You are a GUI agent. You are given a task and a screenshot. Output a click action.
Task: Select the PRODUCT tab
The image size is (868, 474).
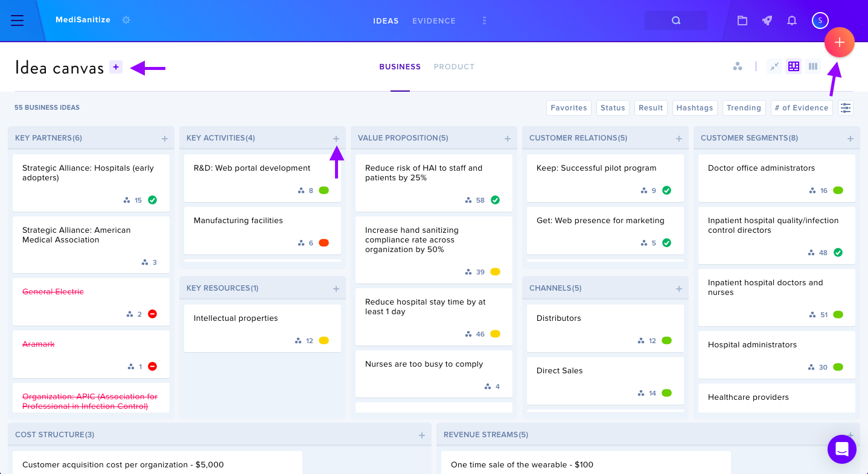[x=454, y=67]
